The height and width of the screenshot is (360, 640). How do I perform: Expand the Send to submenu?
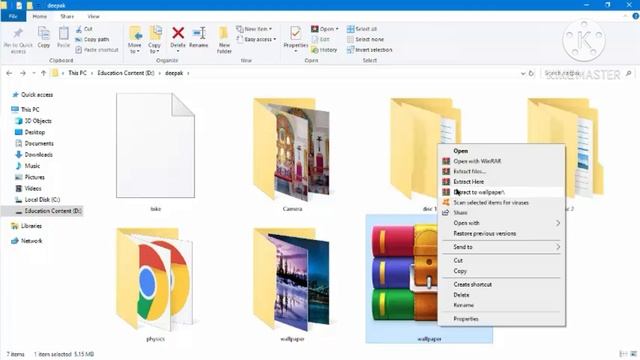point(502,247)
